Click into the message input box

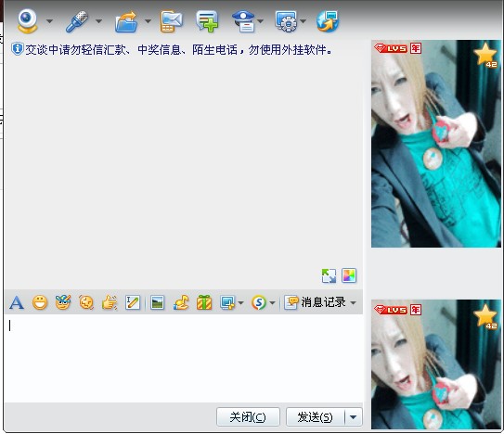pos(184,358)
